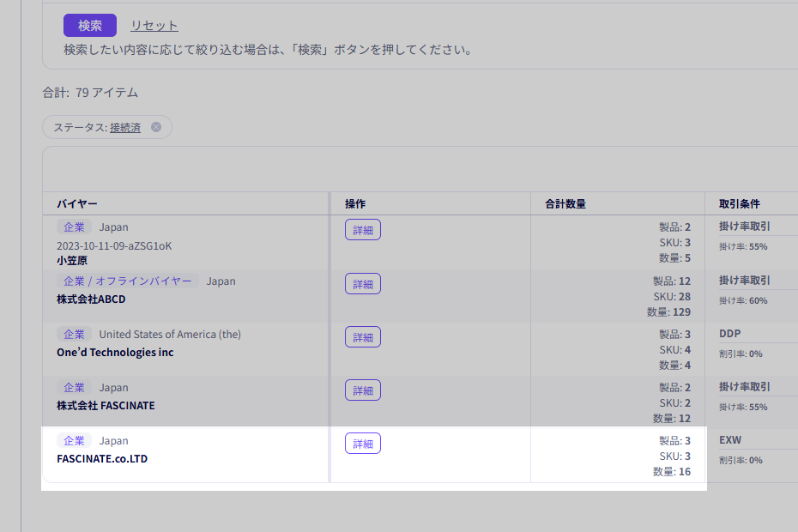Click the 合計数量 column header
Image resolution: width=798 pixels, height=532 pixels.
pyautogui.click(x=565, y=203)
